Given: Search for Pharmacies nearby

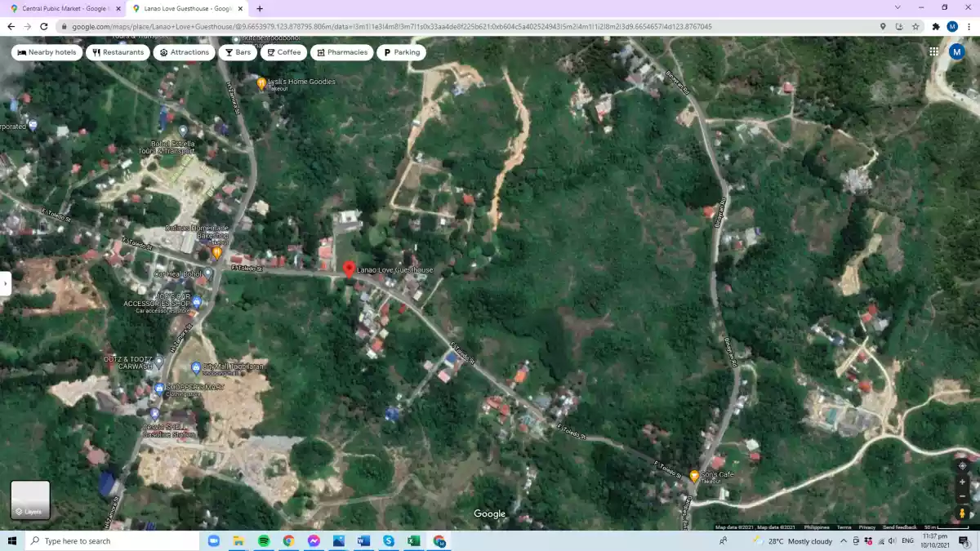Looking at the screenshot, I should pyautogui.click(x=341, y=52).
